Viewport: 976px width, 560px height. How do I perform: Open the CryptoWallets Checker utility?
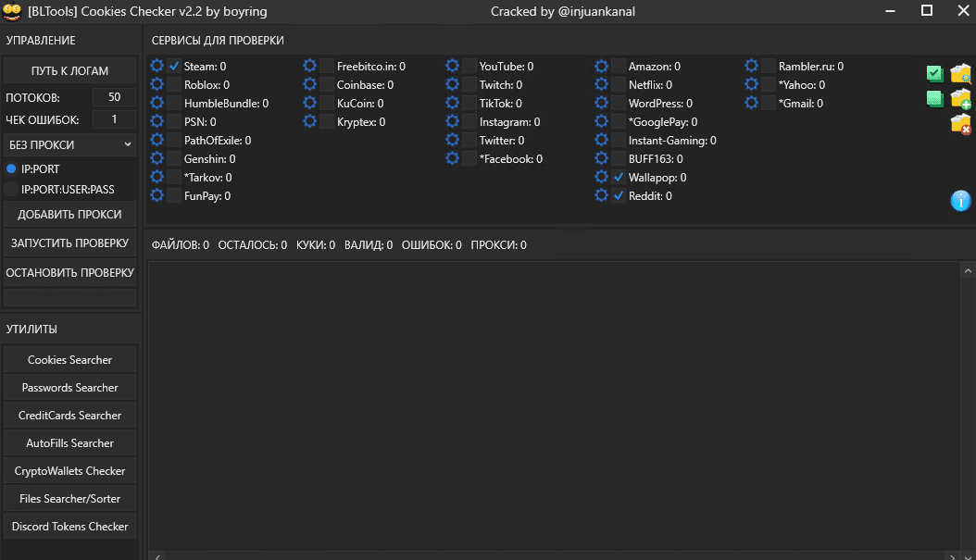(69, 471)
